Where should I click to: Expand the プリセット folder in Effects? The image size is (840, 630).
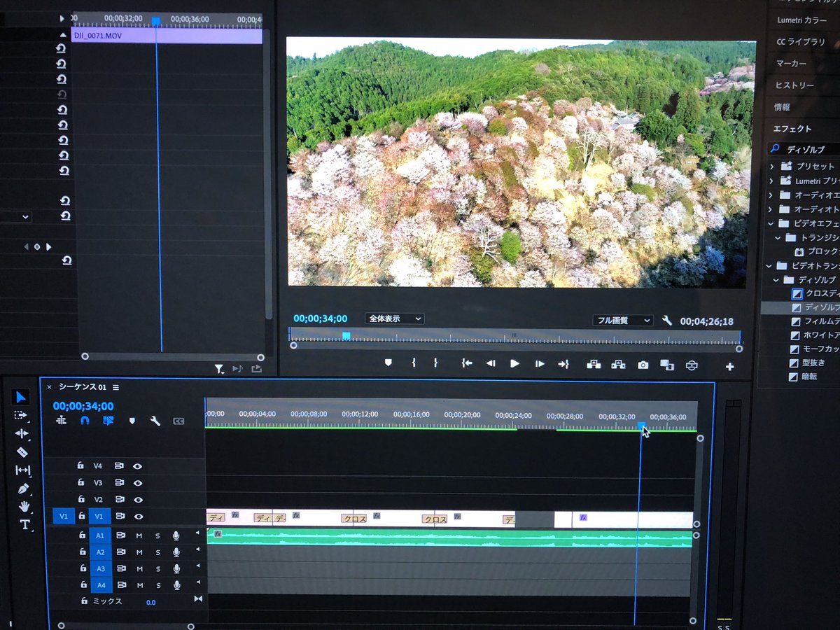[x=772, y=167]
